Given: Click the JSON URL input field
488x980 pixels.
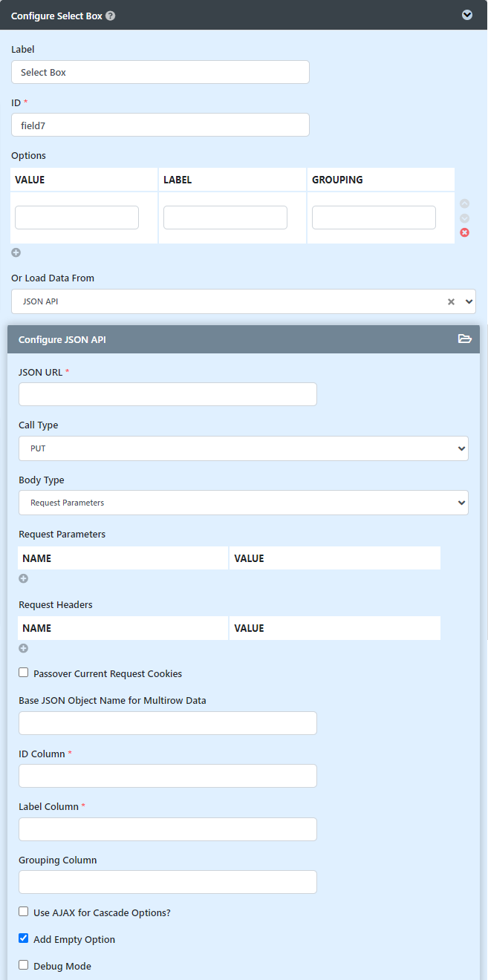Looking at the screenshot, I should [168, 394].
